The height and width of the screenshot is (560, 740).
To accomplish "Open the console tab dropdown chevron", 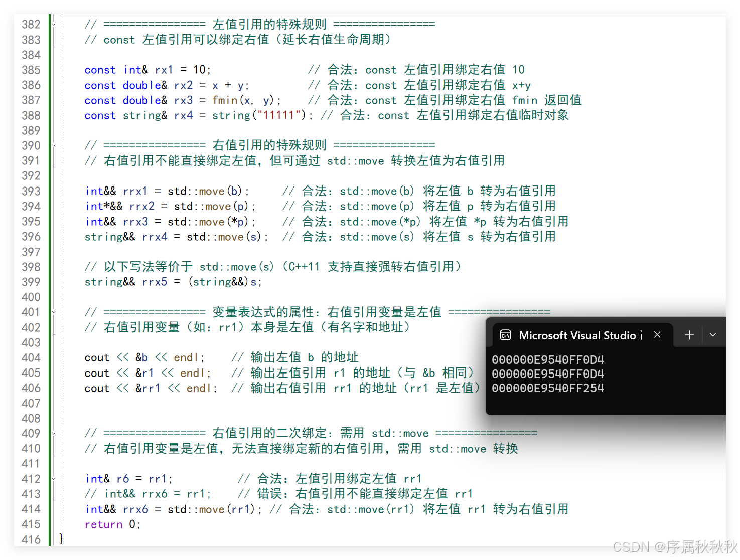I will [x=713, y=335].
